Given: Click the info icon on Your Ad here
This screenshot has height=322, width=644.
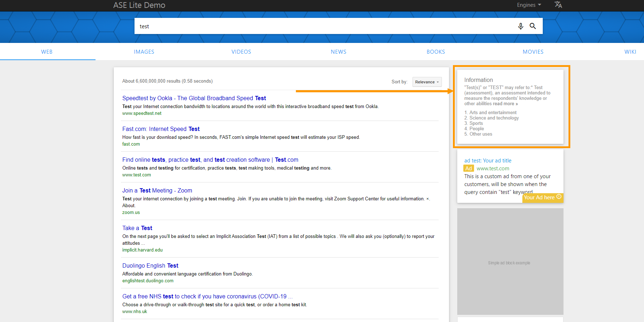Looking at the screenshot, I should [559, 197].
